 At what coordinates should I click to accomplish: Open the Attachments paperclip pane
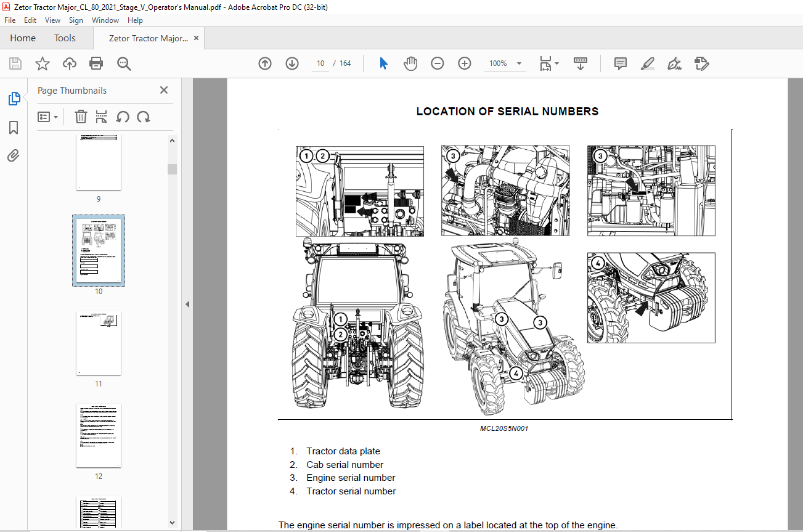(14, 155)
